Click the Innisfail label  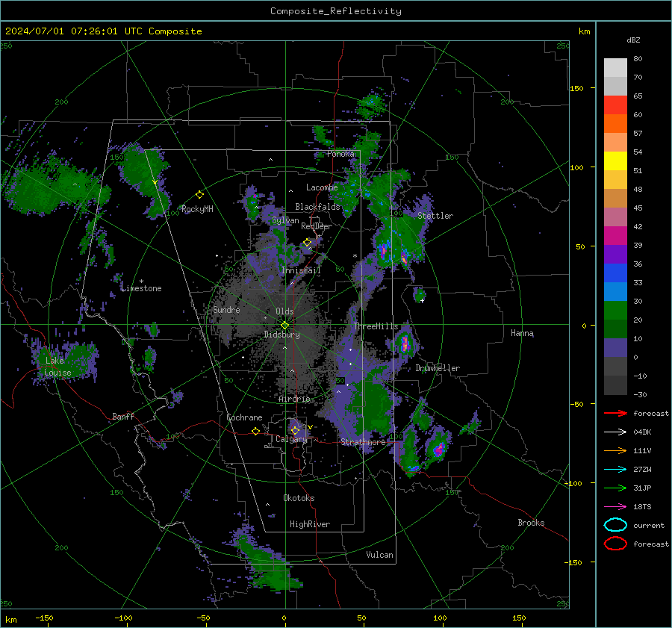pyautogui.click(x=301, y=270)
